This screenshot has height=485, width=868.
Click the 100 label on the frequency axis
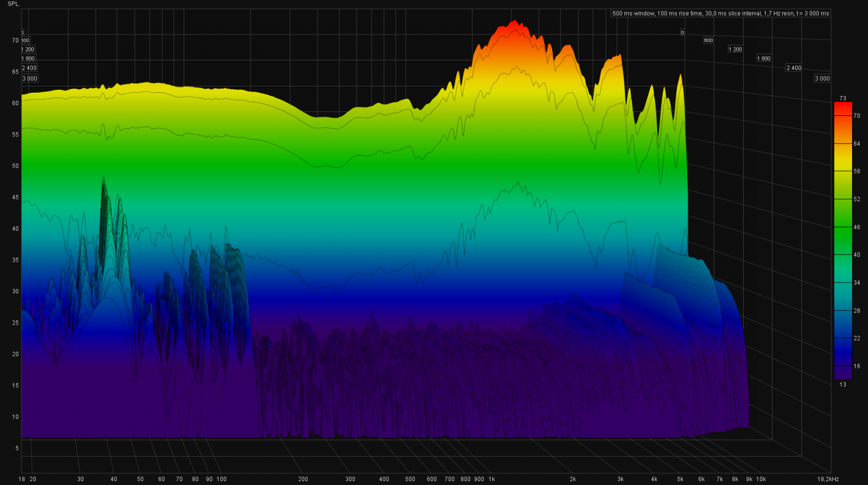click(x=222, y=479)
